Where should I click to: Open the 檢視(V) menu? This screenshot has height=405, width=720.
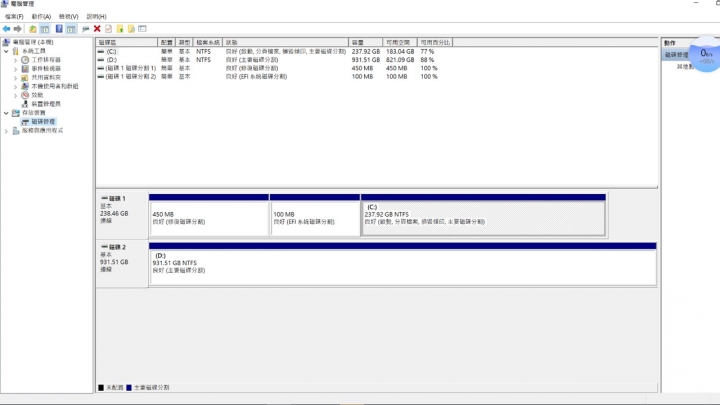coord(68,17)
